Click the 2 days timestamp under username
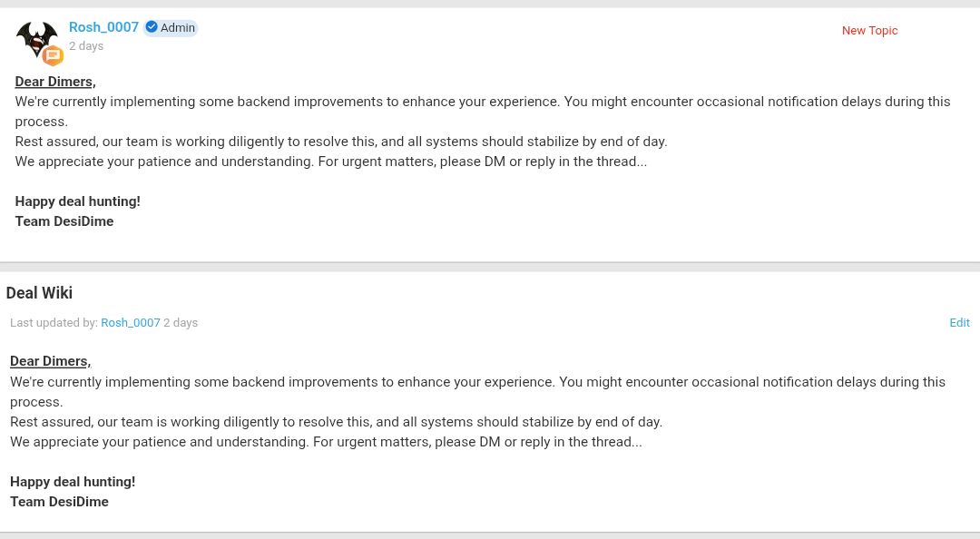The height and width of the screenshot is (539, 980). point(86,45)
